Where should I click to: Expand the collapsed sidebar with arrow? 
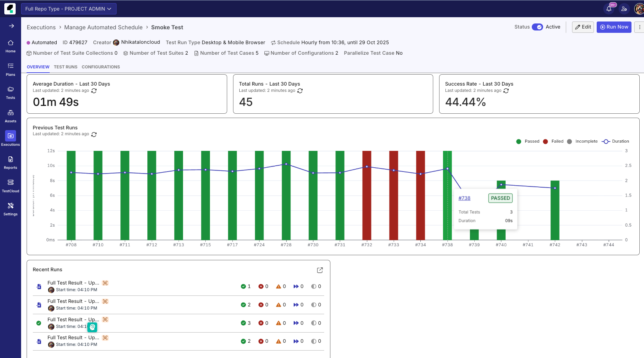11,26
